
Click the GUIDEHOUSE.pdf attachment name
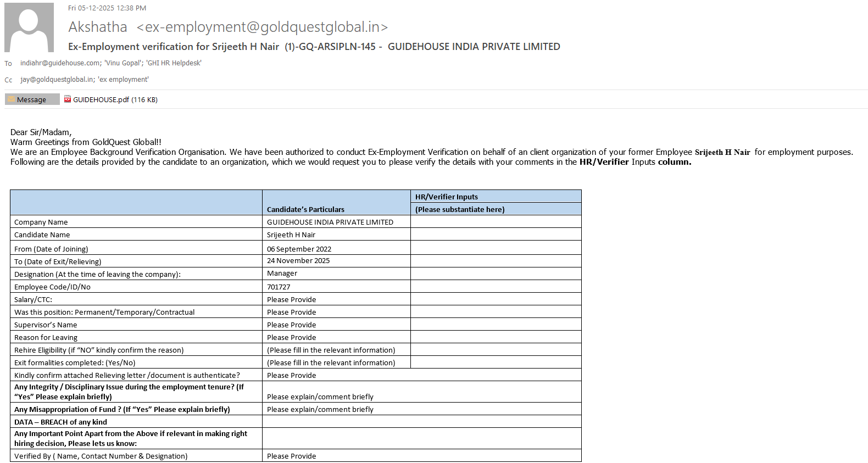click(115, 100)
